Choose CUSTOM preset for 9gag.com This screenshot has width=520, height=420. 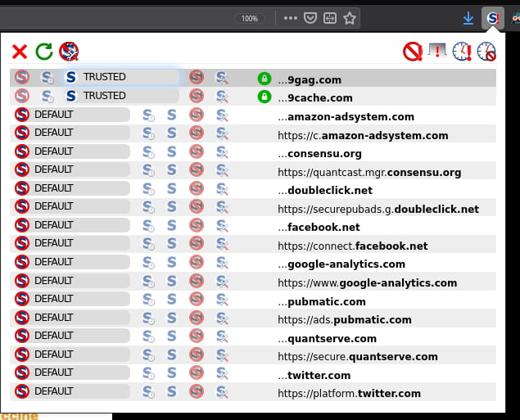tap(222, 78)
